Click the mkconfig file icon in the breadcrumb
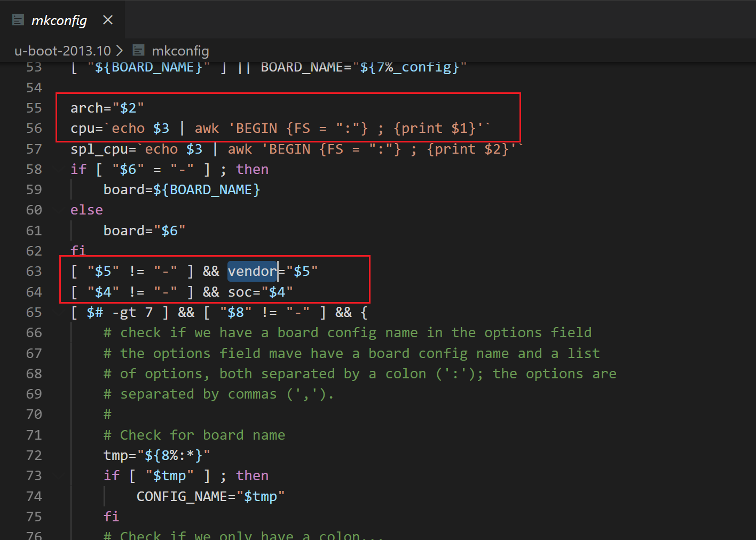The width and height of the screenshot is (756, 540). pos(138,51)
